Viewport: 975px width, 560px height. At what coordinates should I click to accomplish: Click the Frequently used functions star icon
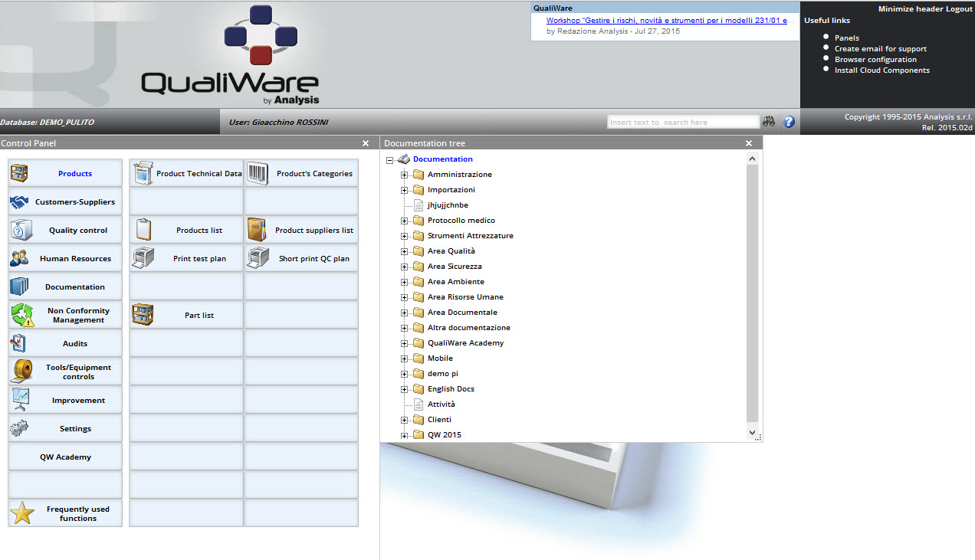click(x=21, y=513)
